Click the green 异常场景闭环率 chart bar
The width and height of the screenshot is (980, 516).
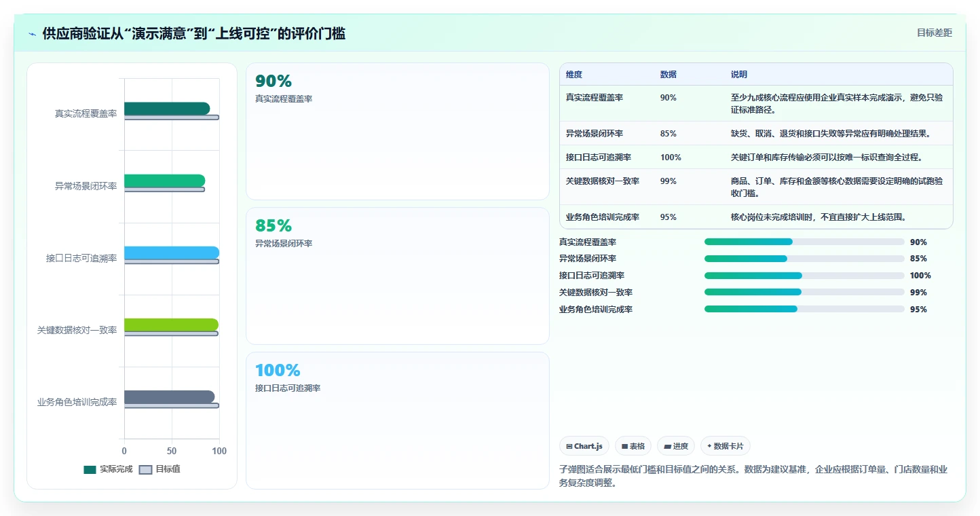click(164, 181)
